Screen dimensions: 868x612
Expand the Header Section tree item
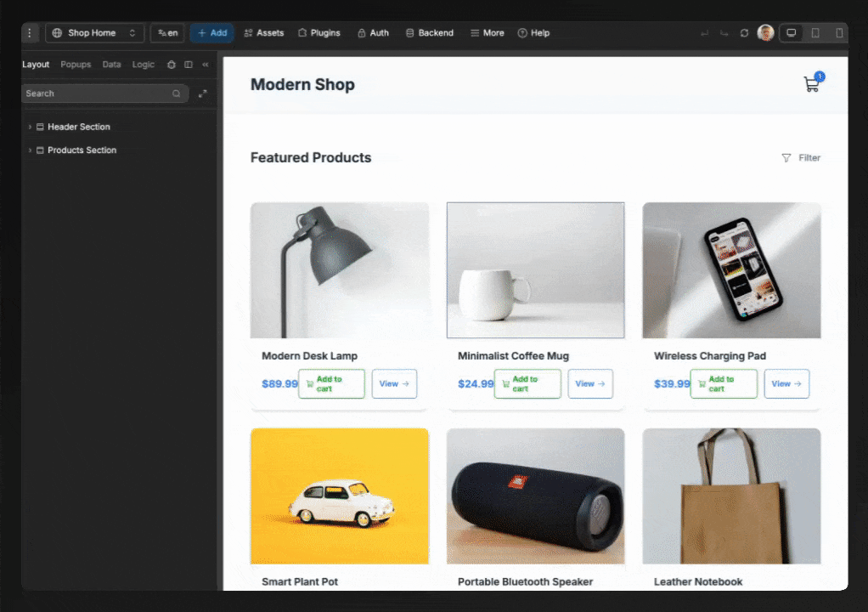[x=31, y=127]
